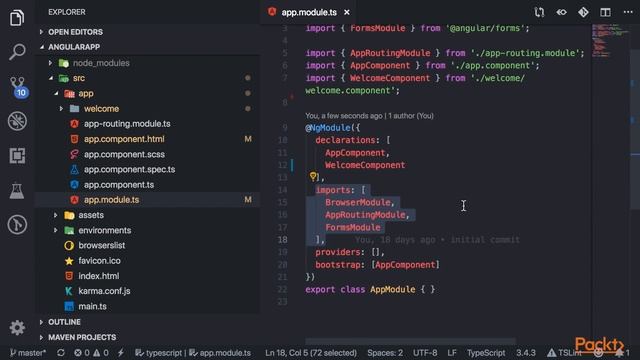640x360 pixels.
Task: Collapse the ANGULARAPP section
Action: tap(74, 47)
